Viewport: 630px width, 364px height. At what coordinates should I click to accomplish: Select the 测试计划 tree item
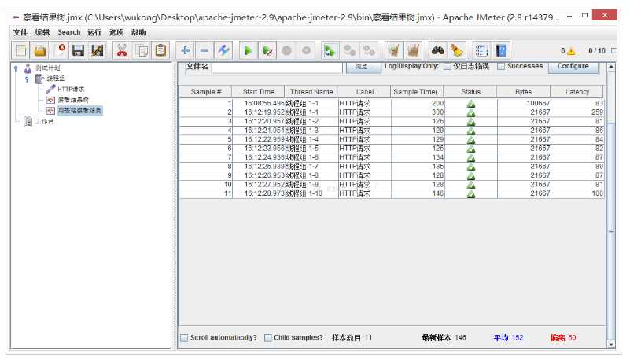48,68
